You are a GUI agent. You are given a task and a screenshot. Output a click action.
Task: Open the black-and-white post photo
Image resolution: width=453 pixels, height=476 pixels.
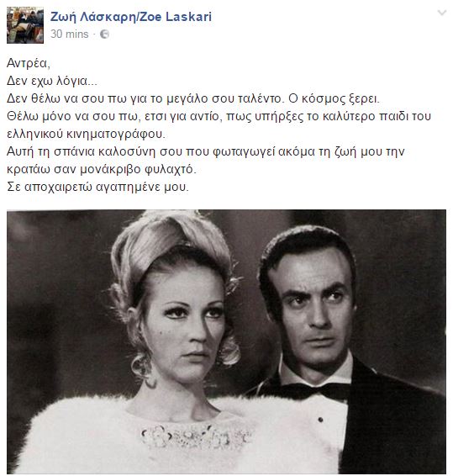coord(226,341)
